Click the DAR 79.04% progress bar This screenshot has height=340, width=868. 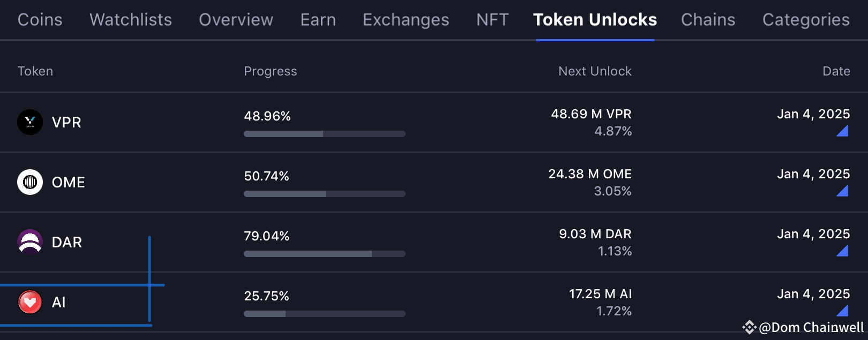coord(325,254)
